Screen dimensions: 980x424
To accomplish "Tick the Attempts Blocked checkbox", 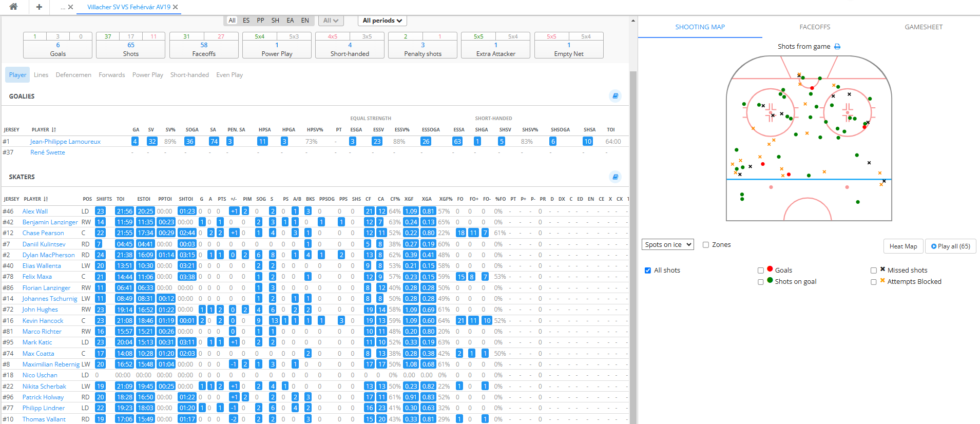I will [x=873, y=282].
